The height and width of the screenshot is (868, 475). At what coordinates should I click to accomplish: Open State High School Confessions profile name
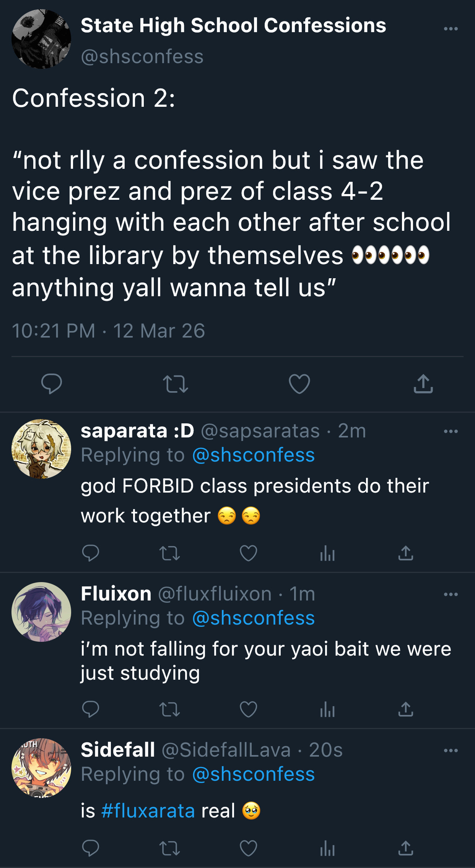coord(233,26)
